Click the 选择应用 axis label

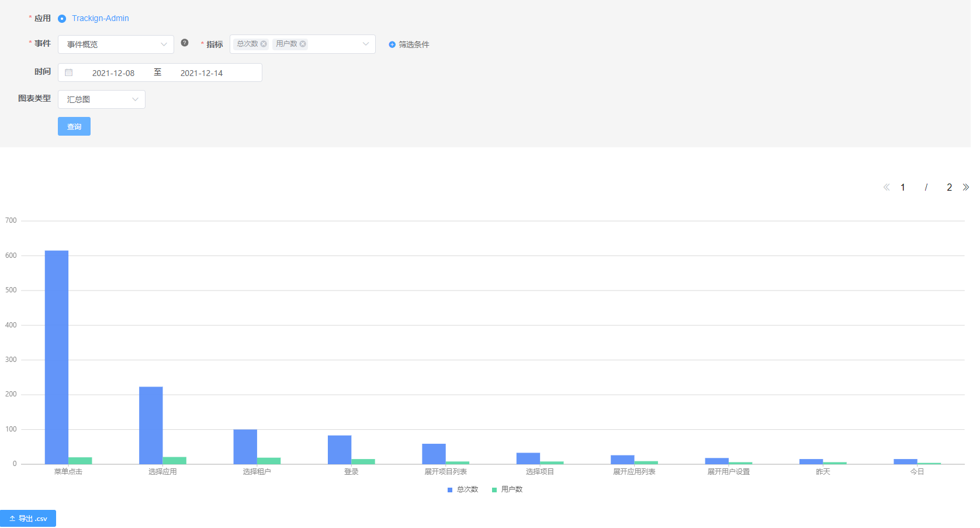click(x=162, y=472)
